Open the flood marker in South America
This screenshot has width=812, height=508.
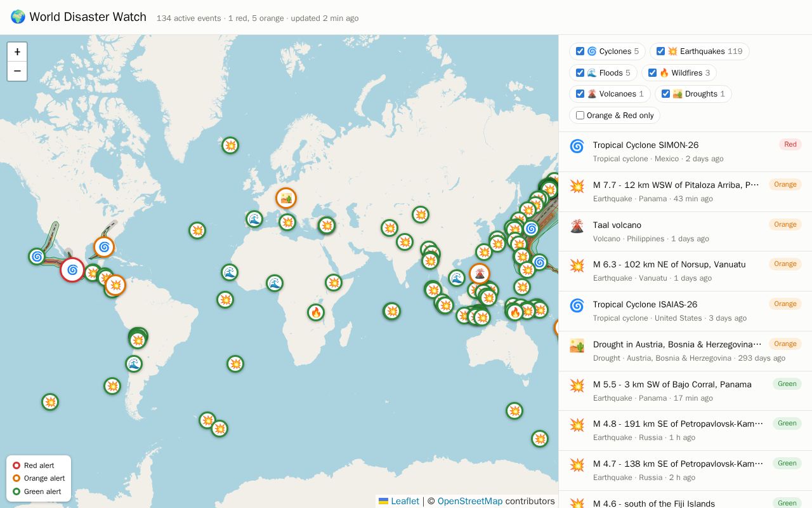133,364
